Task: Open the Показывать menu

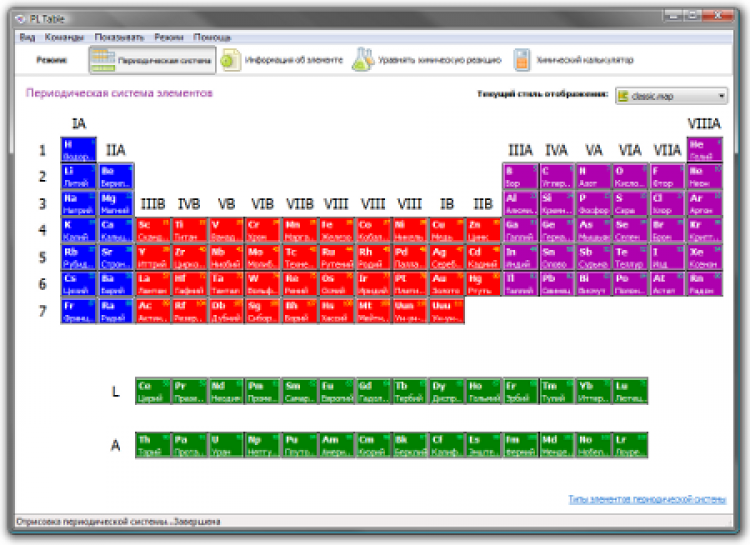Action: [119, 37]
